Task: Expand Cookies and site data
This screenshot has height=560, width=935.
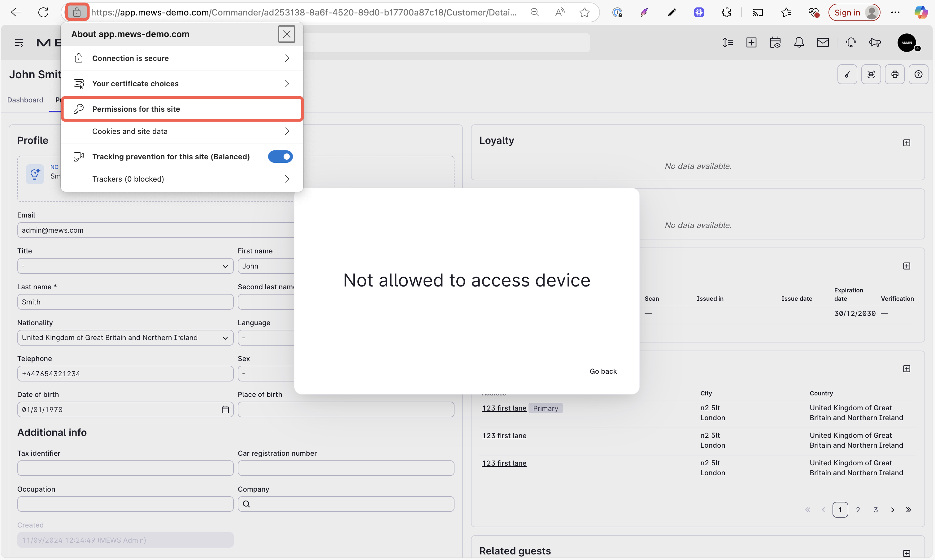Action: [x=182, y=131]
